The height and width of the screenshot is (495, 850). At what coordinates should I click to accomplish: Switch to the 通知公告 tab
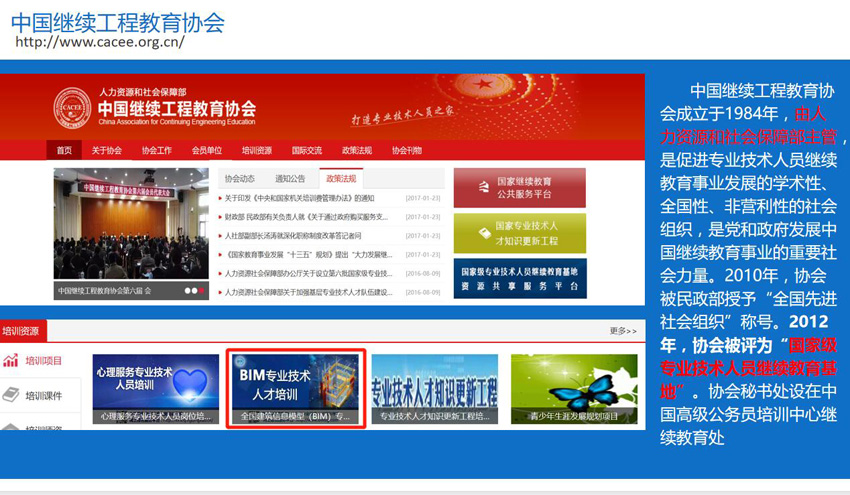pos(290,178)
